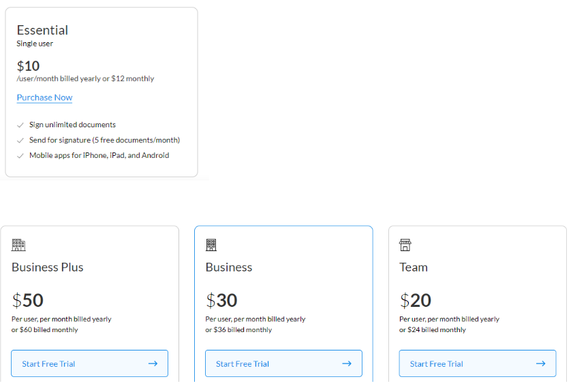Click the Team plan storefront icon
This screenshot has width=573, height=392.
(405, 245)
